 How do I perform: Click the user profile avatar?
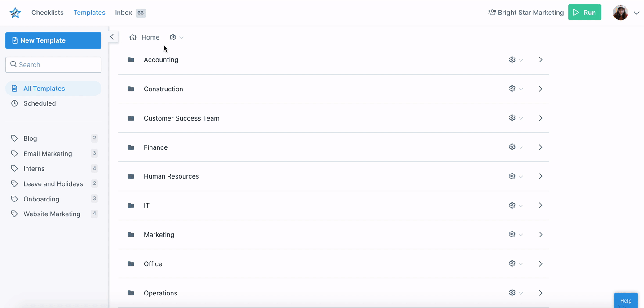tap(621, 13)
